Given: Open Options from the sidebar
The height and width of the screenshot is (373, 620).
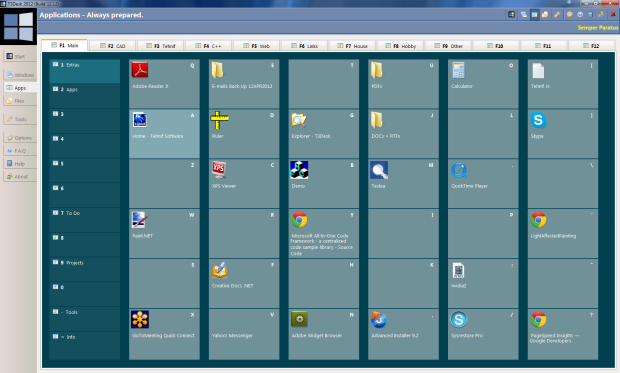Looking at the screenshot, I should (x=20, y=138).
